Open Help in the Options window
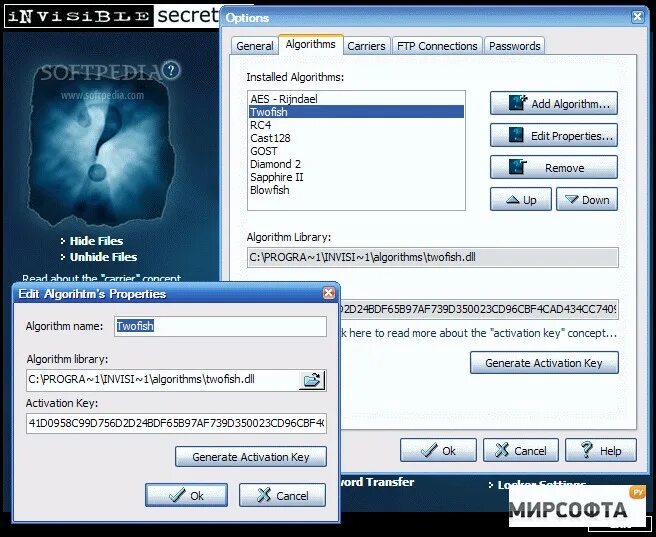Screen dimensions: 656x537 coord(601,450)
